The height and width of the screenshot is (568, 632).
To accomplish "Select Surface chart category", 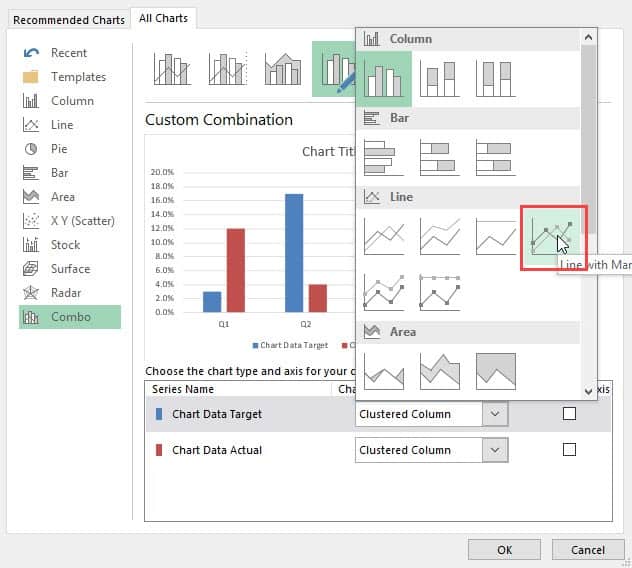I will tap(69, 269).
